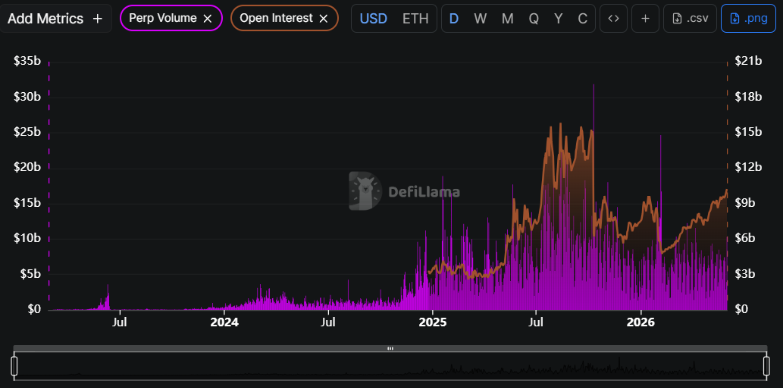Open the embed code icon button
Screen dimensions: 783x388
613,19
